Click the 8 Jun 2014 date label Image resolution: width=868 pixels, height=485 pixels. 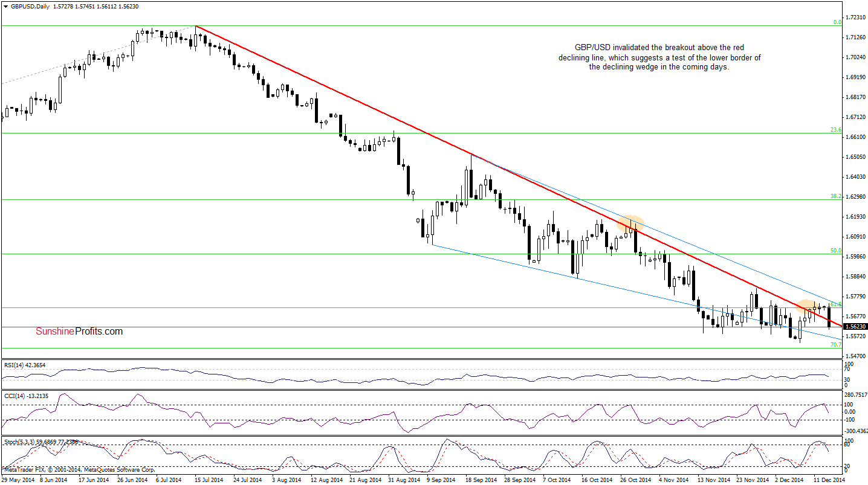pos(54,480)
